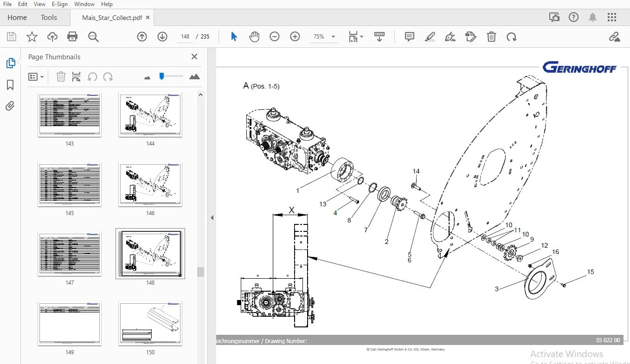
Task: Delete selected thumbnail pages
Action: point(61,77)
